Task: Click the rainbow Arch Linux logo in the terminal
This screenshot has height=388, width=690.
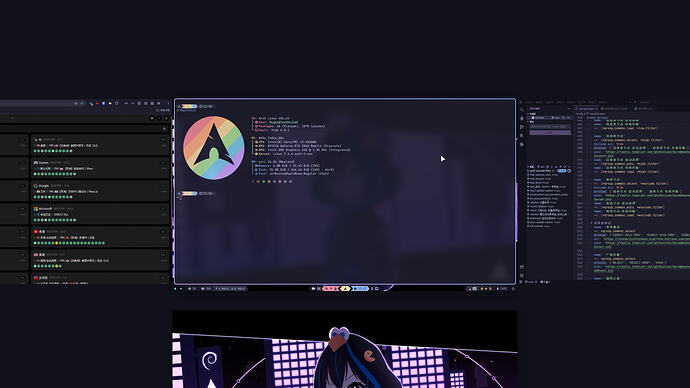Action: coord(213,148)
